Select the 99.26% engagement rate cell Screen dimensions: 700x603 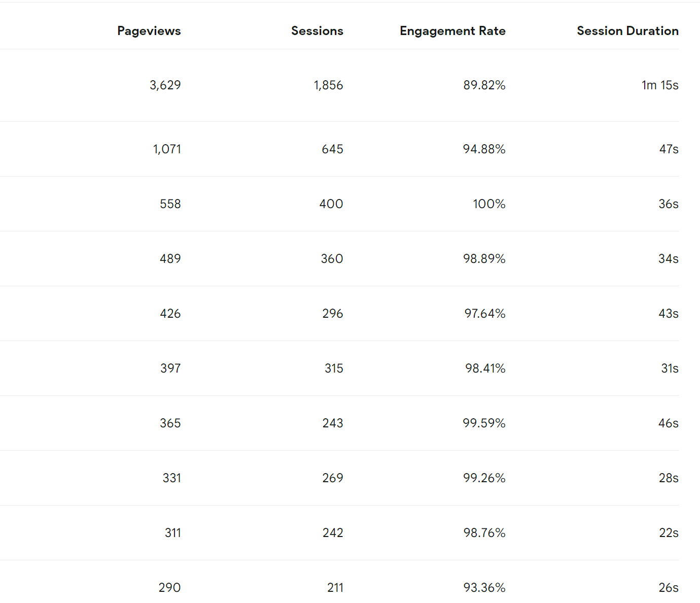(484, 478)
